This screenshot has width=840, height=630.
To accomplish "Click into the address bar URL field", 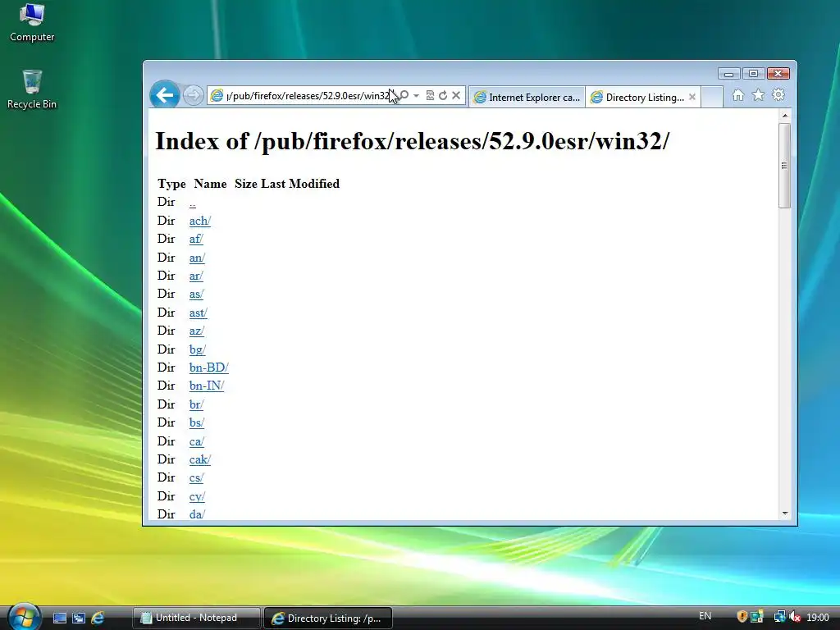I will (308, 95).
